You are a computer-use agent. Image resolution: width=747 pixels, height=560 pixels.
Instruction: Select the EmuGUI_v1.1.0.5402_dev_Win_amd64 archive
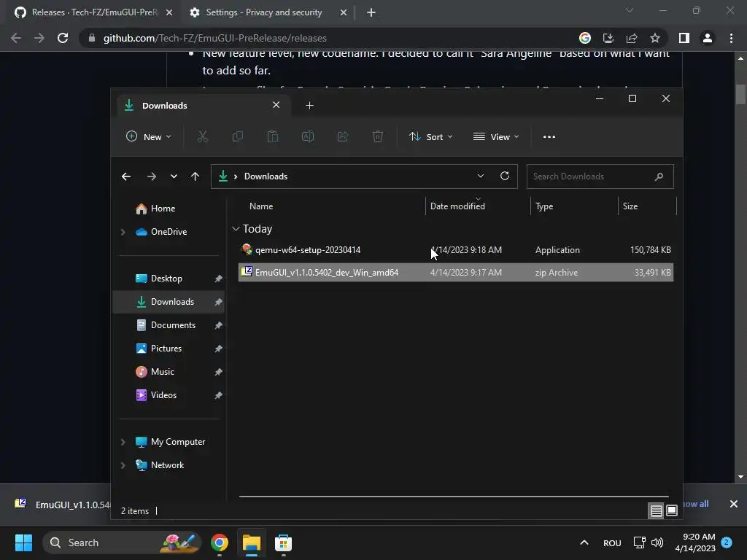pos(455,273)
